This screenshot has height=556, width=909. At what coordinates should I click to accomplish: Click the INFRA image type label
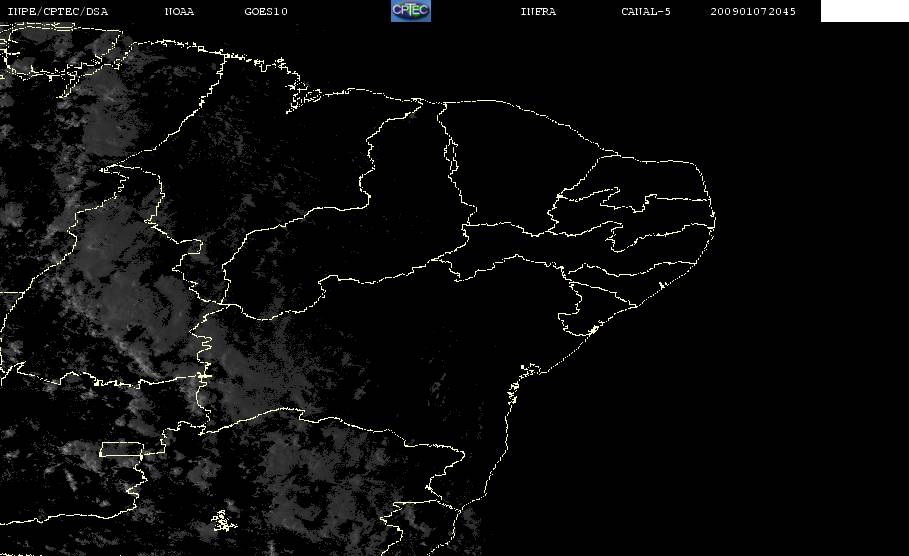(x=538, y=12)
